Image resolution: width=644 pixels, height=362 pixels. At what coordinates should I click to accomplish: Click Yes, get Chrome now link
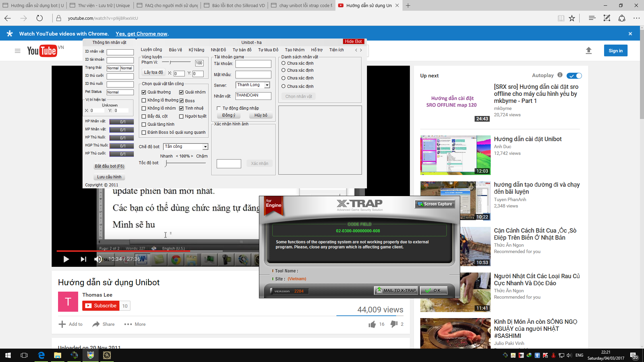[141, 34]
